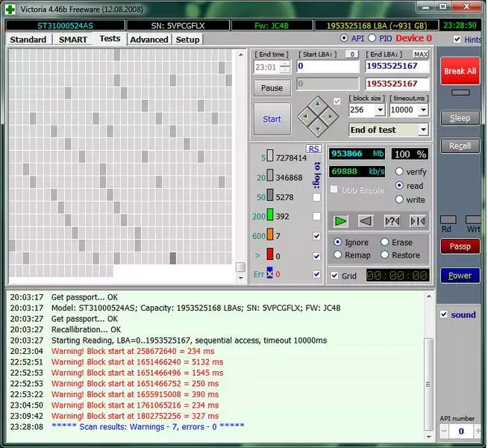Click the light gray 5 ms block indicator

click(x=270, y=155)
